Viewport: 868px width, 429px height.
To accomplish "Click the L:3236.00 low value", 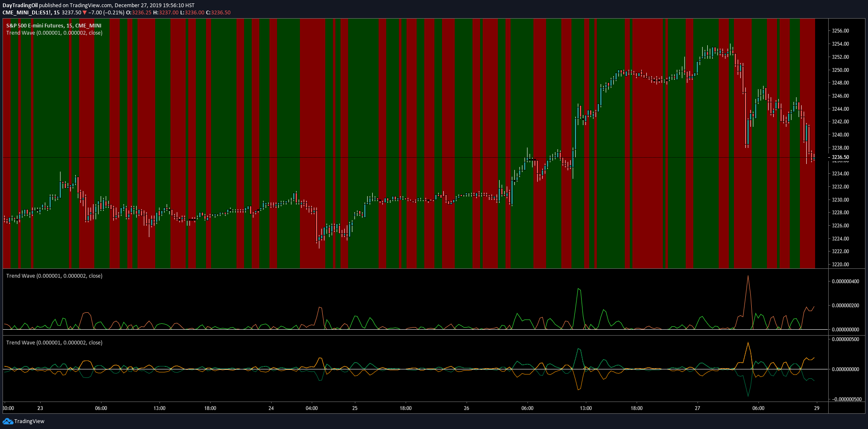I will pyautogui.click(x=192, y=13).
